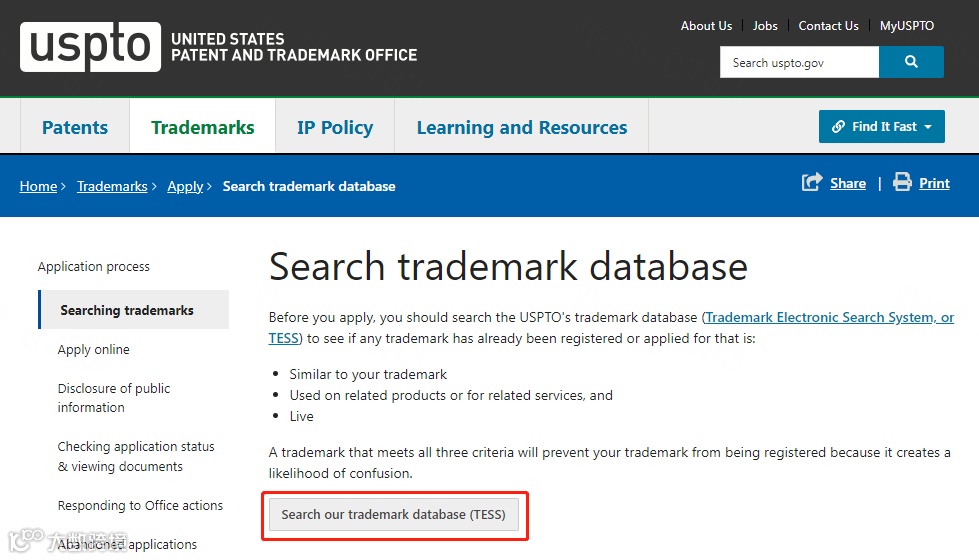Screen dimensions: 979x560
Task: Expand the Find It Fast dropdown arrow
Action: click(928, 127)
